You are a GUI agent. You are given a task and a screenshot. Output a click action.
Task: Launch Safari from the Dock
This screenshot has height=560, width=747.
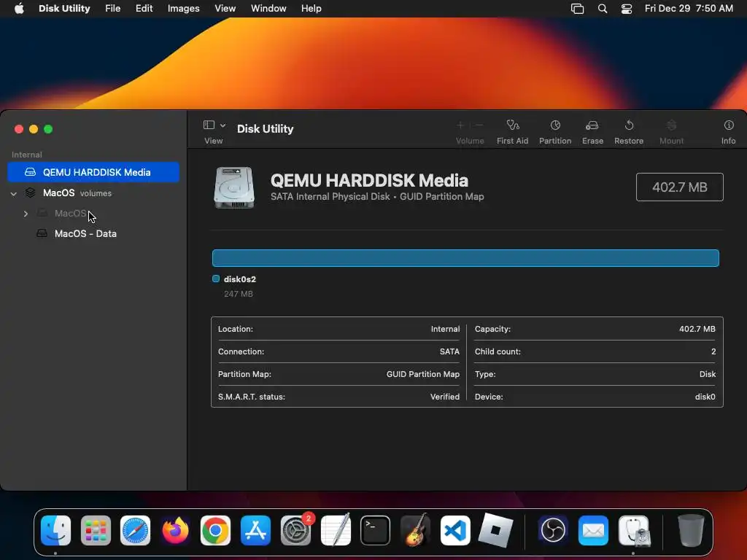(x=135, y=530)
